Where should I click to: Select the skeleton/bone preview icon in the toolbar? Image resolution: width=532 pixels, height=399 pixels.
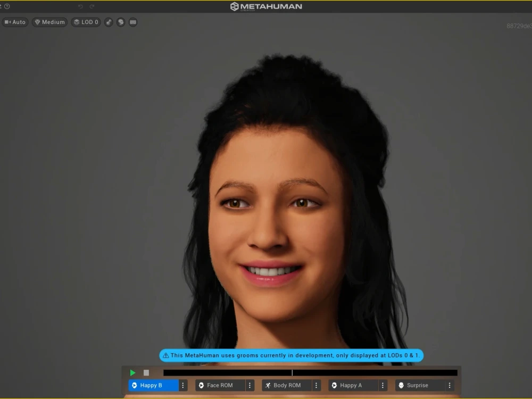[109, 22]
